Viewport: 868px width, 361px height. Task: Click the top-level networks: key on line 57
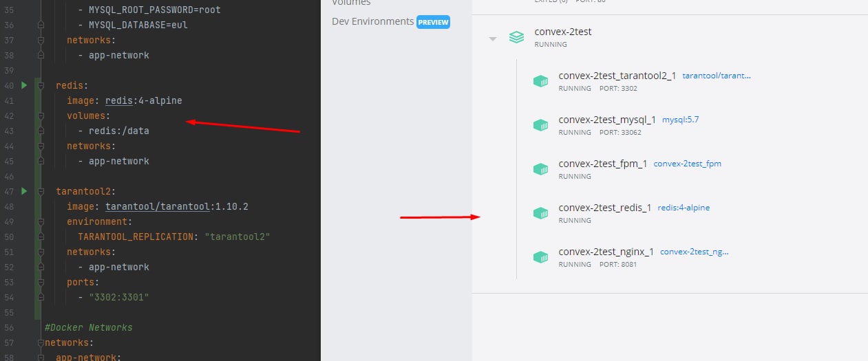(70, 342)
